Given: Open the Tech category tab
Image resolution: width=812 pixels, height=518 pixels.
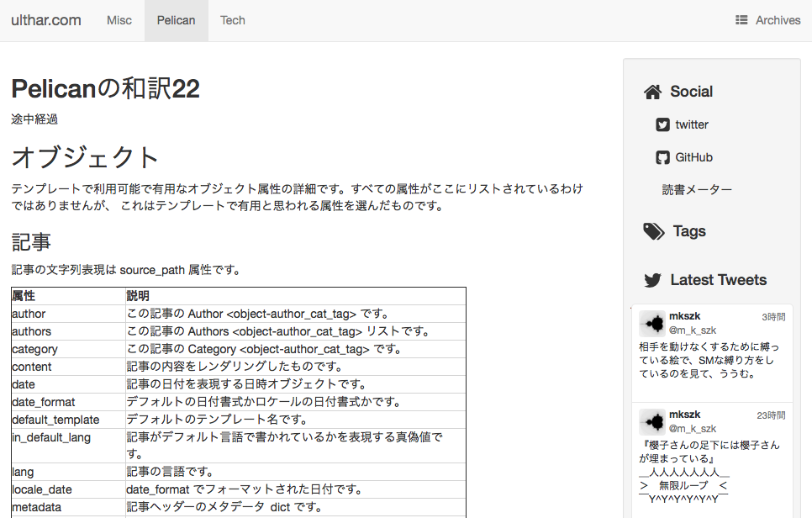Looking at the screenshot, I should pyautogui.click(x=233, y=20).
